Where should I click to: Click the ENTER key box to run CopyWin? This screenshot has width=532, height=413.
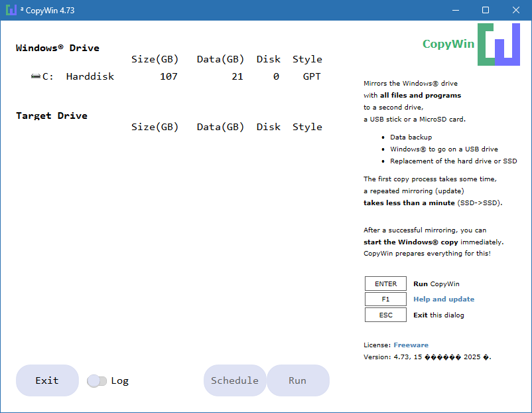pos(385,284)
